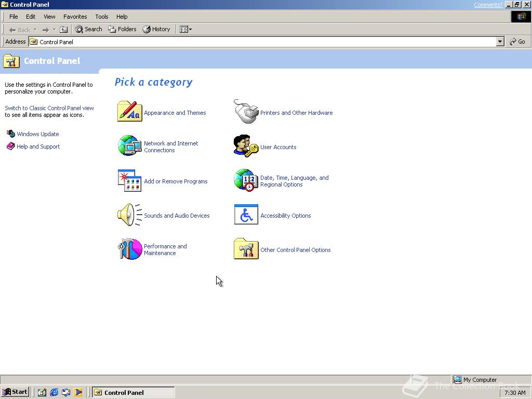Open Appearance and Themes category icon
The height and width of the screenshot is (399, 532).
(x=129, y=111)
